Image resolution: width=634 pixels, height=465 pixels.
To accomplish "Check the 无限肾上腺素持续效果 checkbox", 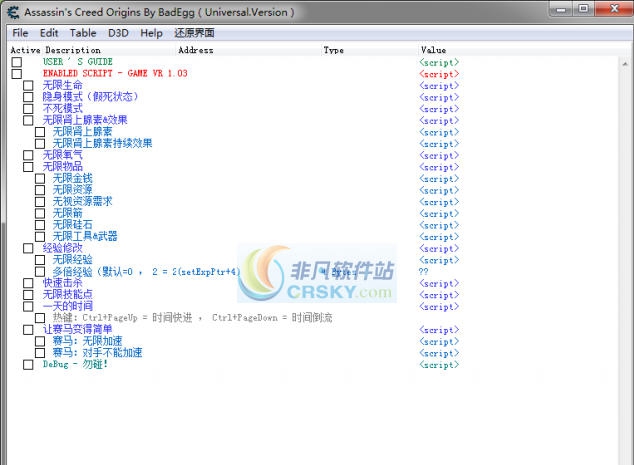I will 40,144.
